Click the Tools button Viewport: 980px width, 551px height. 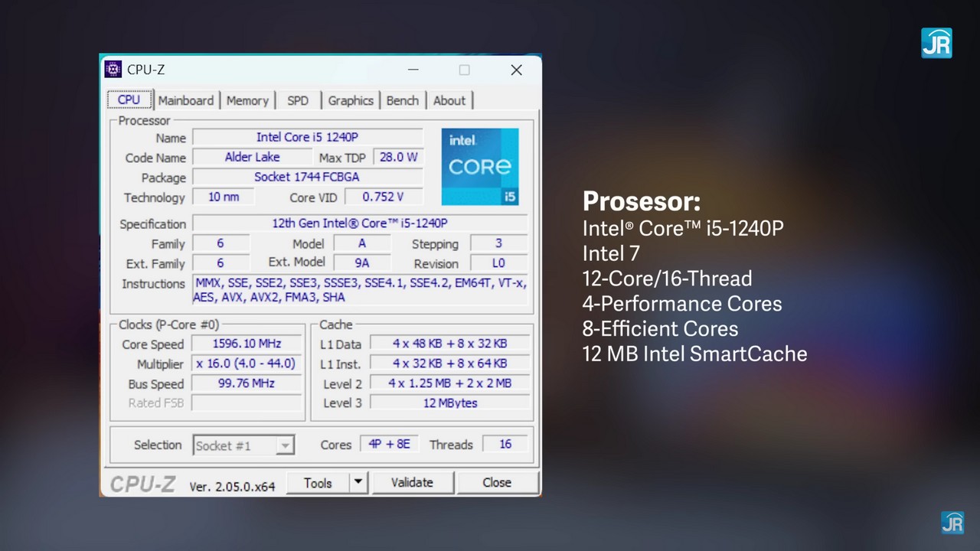pos(318,483)
